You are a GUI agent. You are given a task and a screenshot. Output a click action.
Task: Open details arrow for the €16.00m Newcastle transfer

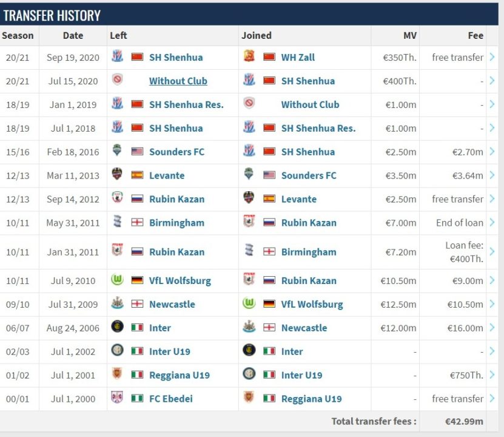492,328
